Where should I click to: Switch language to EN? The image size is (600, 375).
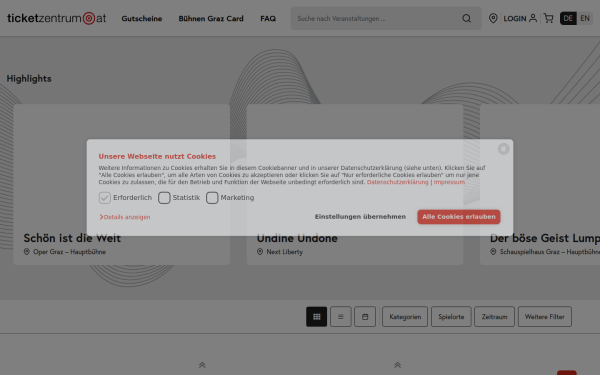tap(585, 18)
